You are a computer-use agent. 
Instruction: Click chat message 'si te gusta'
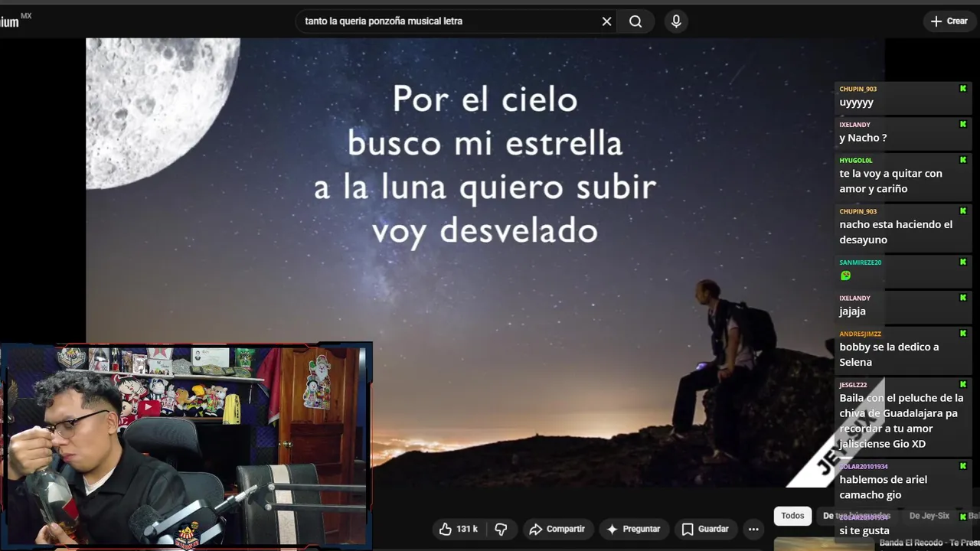[864, 530]
